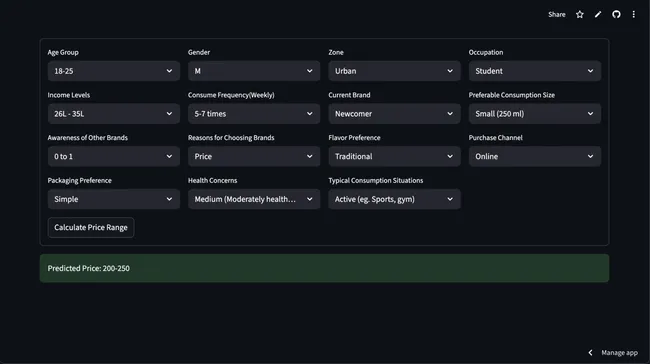
Task: Click the Age Group label
Action: pyautogui.click(x=63, y=52)
